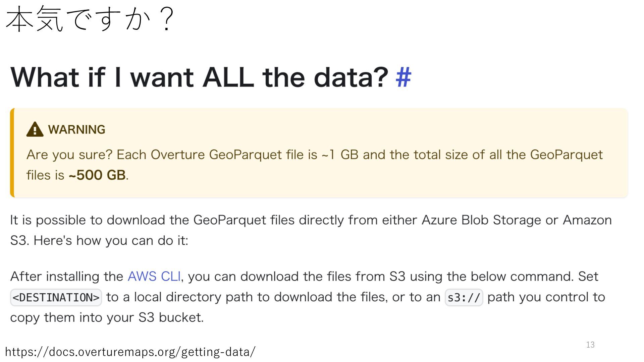Click the WARNING label text
Screen dimensions: 644x362
[76, 130]
